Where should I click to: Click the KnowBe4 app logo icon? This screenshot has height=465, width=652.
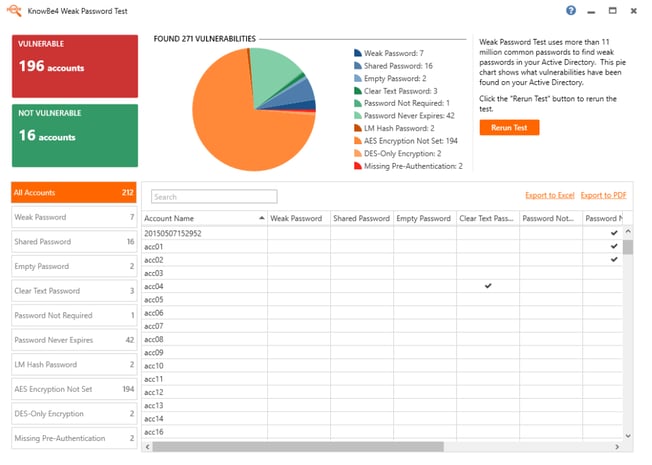pyautogui.click(x=15, y=10)
